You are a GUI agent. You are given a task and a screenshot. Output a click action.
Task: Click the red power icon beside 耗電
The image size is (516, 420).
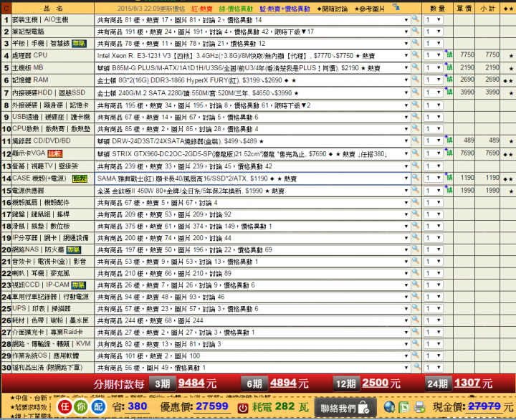[243, 408]
